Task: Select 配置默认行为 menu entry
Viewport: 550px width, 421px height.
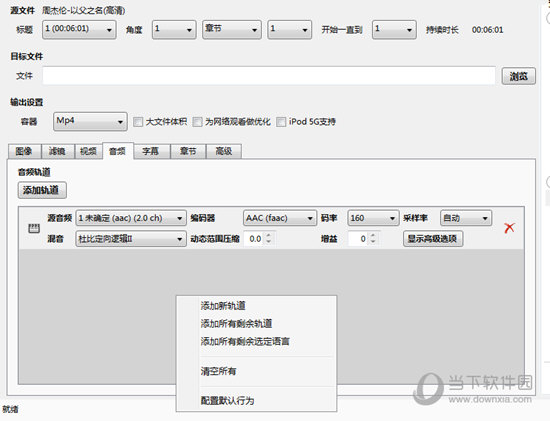Action: pos(256,400)
